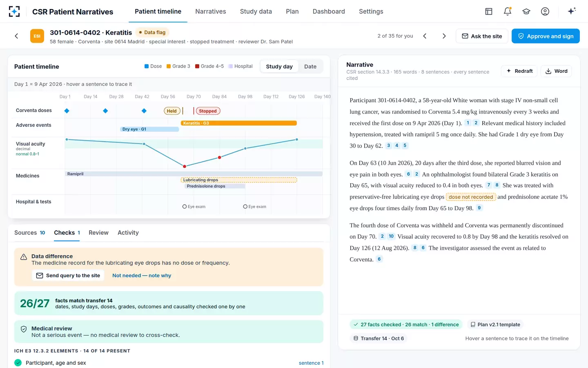Viewport: 588px width, 368px height.
Task: Select the Ramipril medicine bar
Action: click(x=194, y=174)
